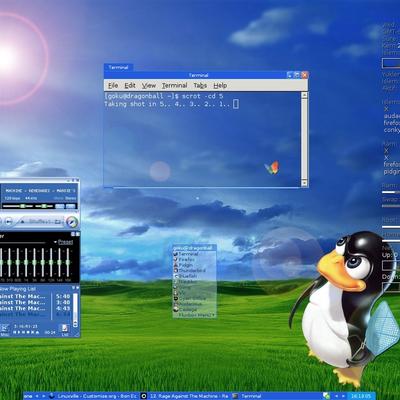Click the scrot command line text in Terminal
Image resolution: width=400 pixels, height=400 pixels.
pyautogui.click(x=164, y=96)
